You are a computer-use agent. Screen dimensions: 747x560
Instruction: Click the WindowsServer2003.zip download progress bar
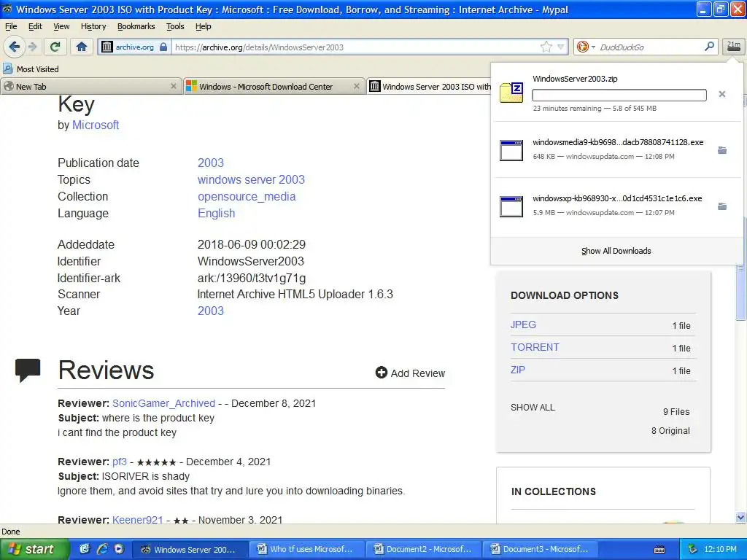click(619, 96)
